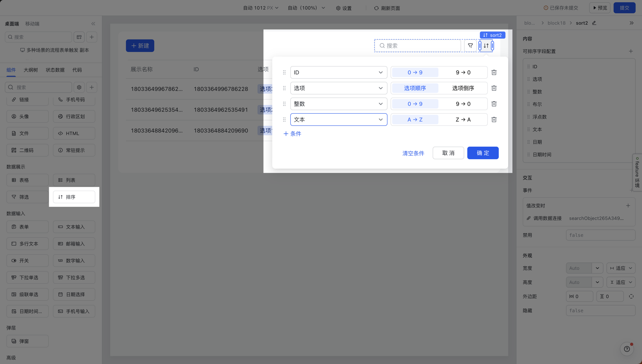Select 9 → 0 for ID sorting
Screen dimensions: 642x364
pos(463,72)
